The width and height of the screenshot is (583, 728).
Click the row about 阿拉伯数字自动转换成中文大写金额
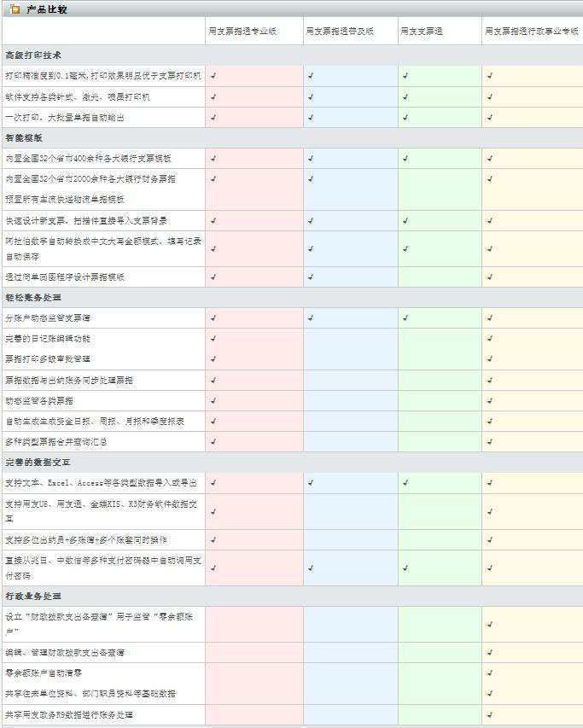[x=293, y=249]
